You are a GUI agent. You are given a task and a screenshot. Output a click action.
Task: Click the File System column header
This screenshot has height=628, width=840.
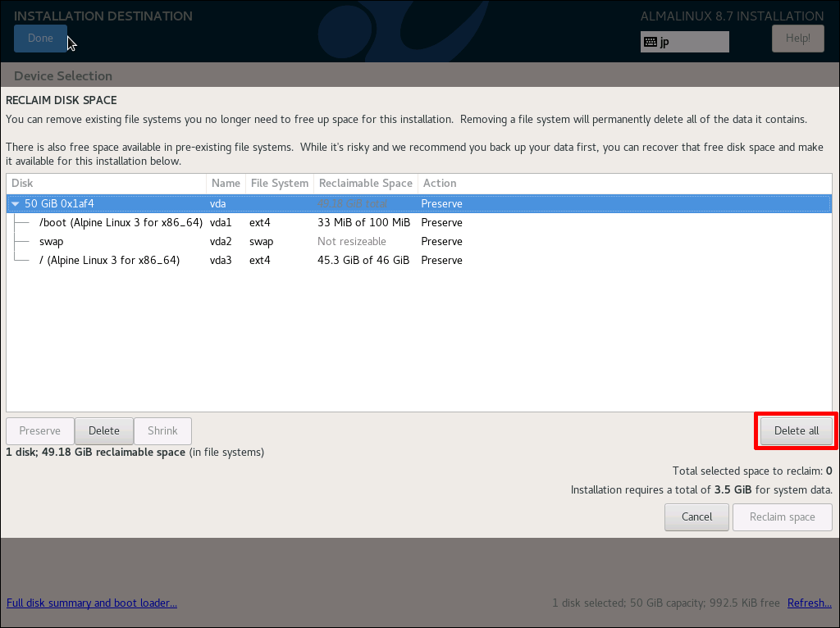coord(280,183)
